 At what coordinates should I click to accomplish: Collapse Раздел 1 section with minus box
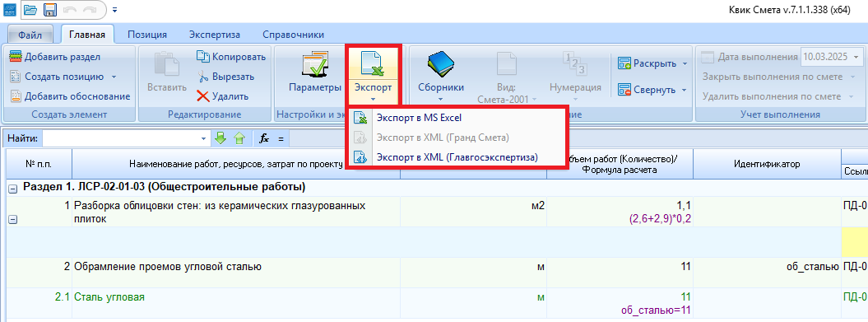point(12,188)
